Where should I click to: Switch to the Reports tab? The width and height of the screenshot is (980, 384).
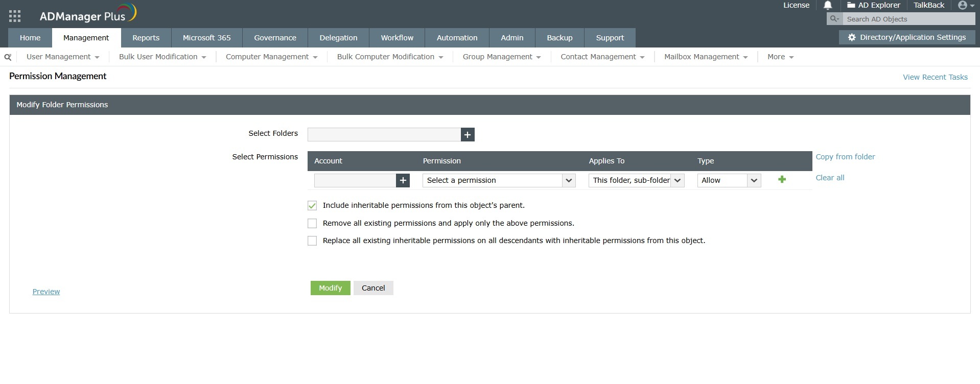tap(146, 38)
